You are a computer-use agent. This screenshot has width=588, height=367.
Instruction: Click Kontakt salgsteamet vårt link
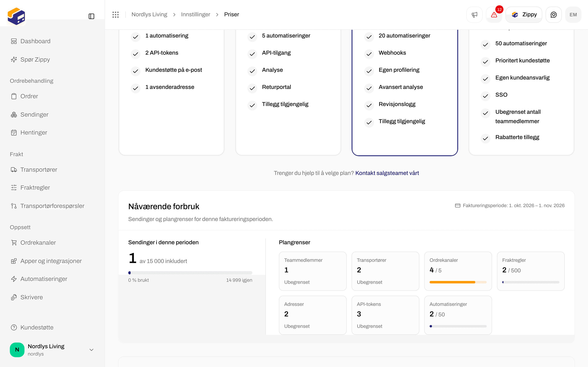(x=387, y=173)
